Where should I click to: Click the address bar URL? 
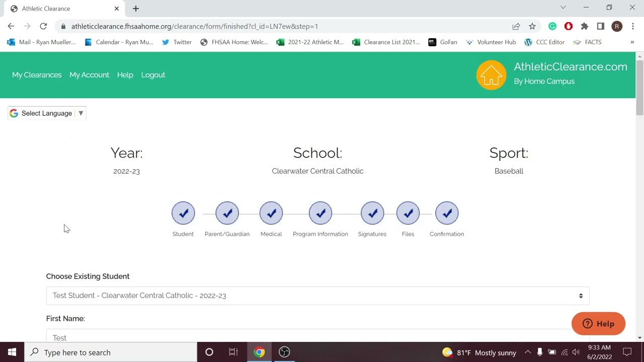[195, 26]
